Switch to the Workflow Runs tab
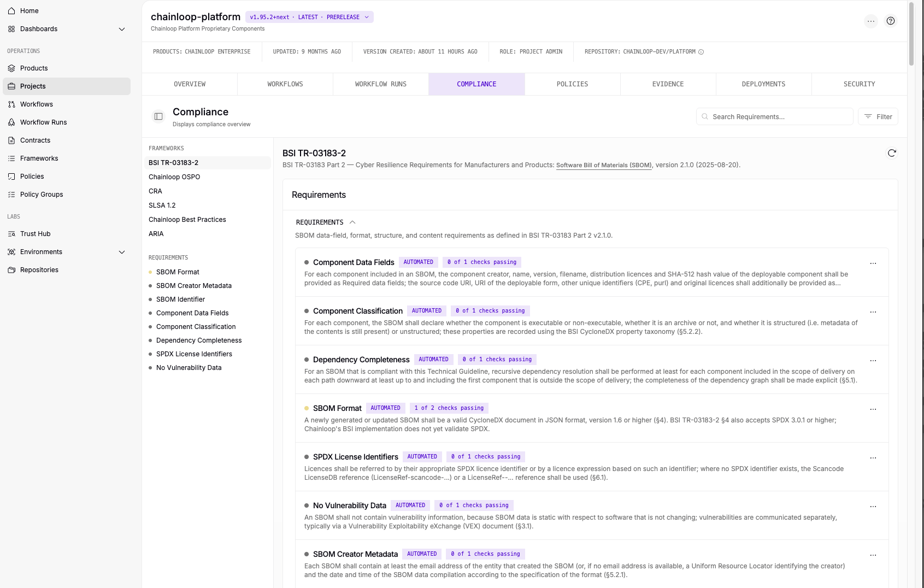Viewport: 924px width, 588px height. [x=381, y=84]
